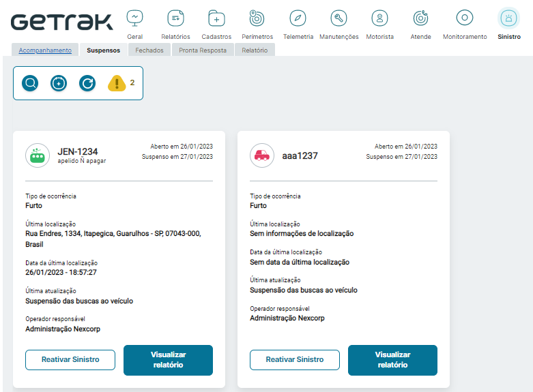Click the Rua Endres address text
Screen dimensions: 533x392
pyautogui.click(x=113, y=239)
